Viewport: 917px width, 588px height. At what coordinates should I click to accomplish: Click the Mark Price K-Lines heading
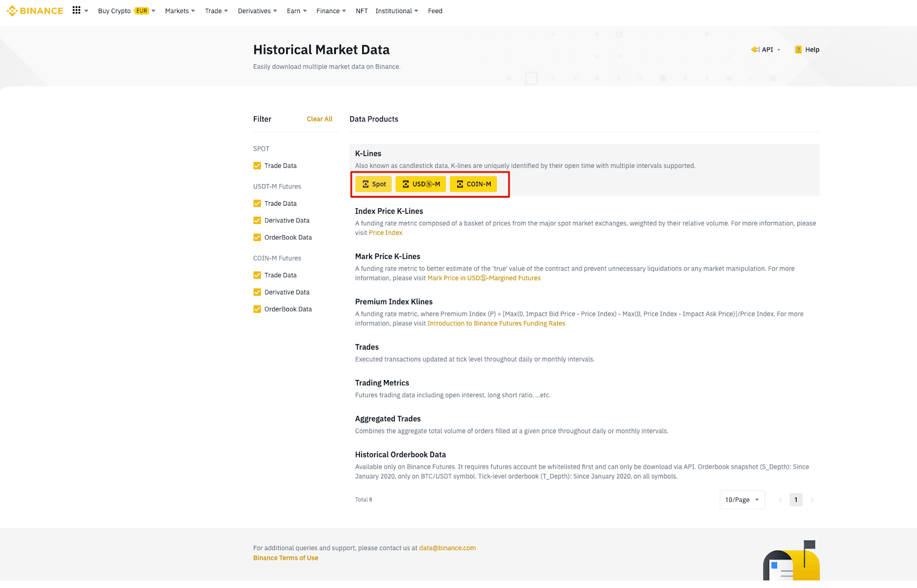click(388, 256)
